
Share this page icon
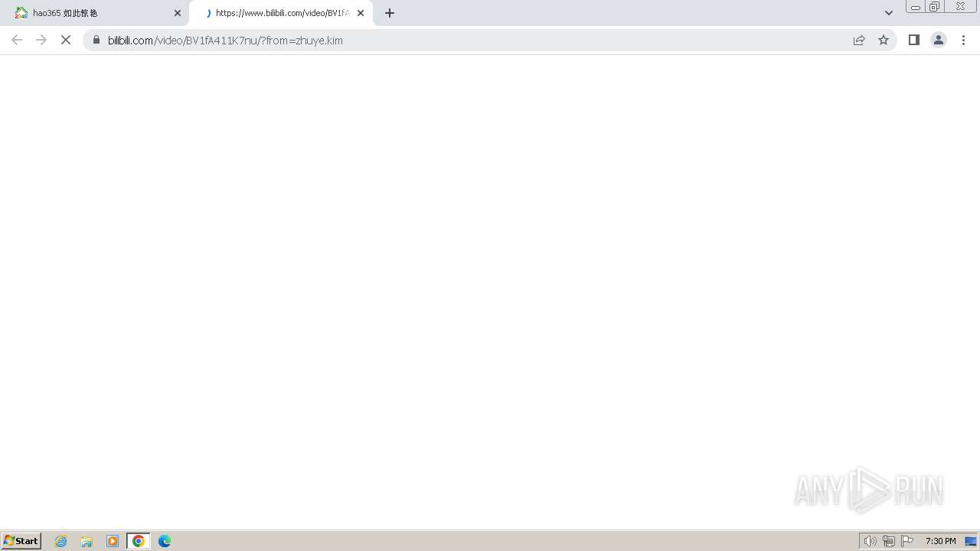(859, 40)
